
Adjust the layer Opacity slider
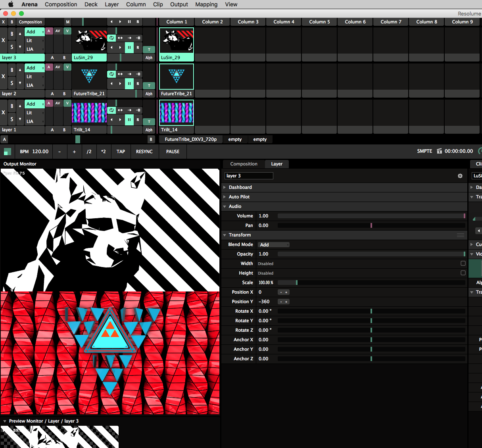(x=371, y=254)
